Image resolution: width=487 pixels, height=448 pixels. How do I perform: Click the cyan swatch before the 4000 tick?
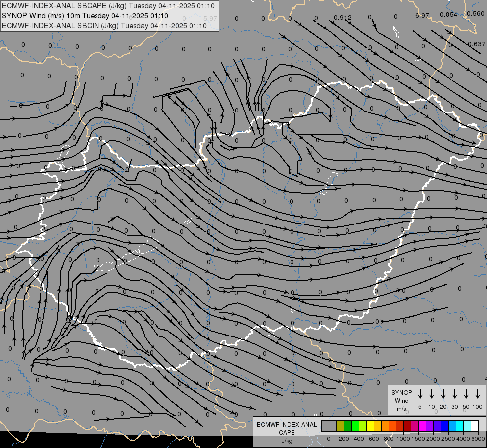[x=459, y=426]
